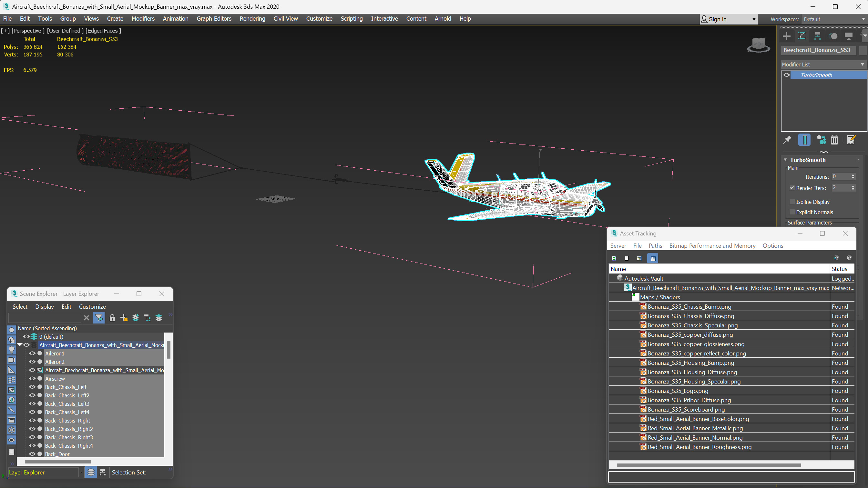Hide the 0 (default) layer
The image size is (868, 488).
(26, 336)
